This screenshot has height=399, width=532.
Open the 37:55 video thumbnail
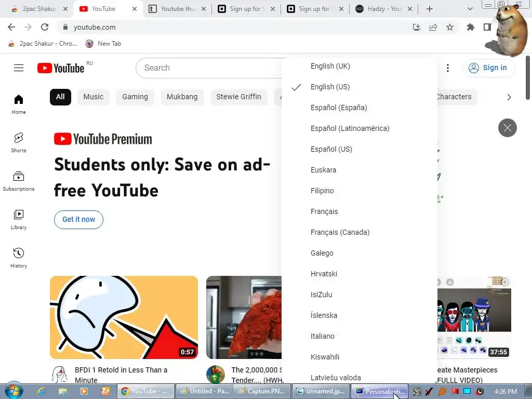[474, 317]
